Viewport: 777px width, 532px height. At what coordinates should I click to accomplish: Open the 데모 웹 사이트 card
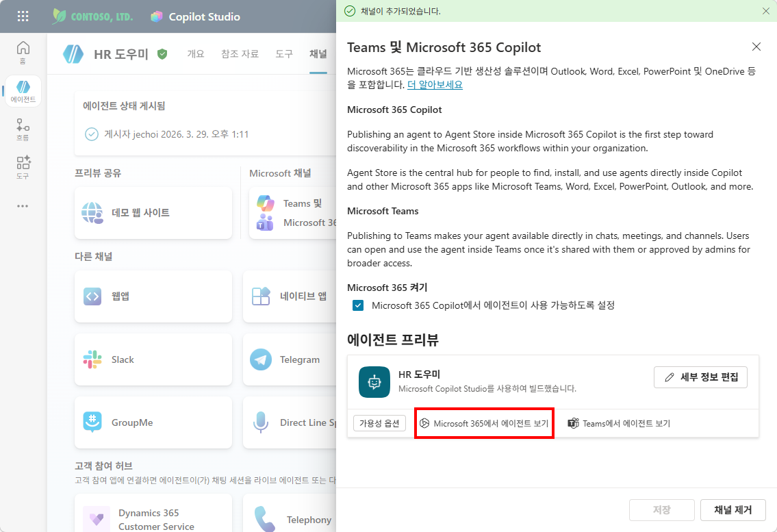tap(153, 213)
